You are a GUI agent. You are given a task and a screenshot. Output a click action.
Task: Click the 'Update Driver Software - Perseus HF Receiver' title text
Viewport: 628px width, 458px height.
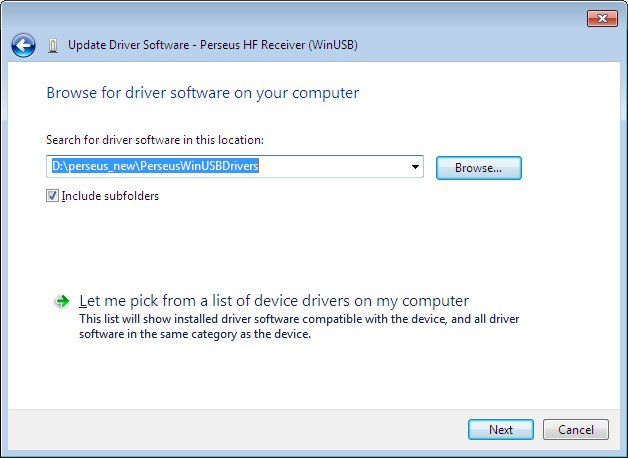(x=213, y=45)
